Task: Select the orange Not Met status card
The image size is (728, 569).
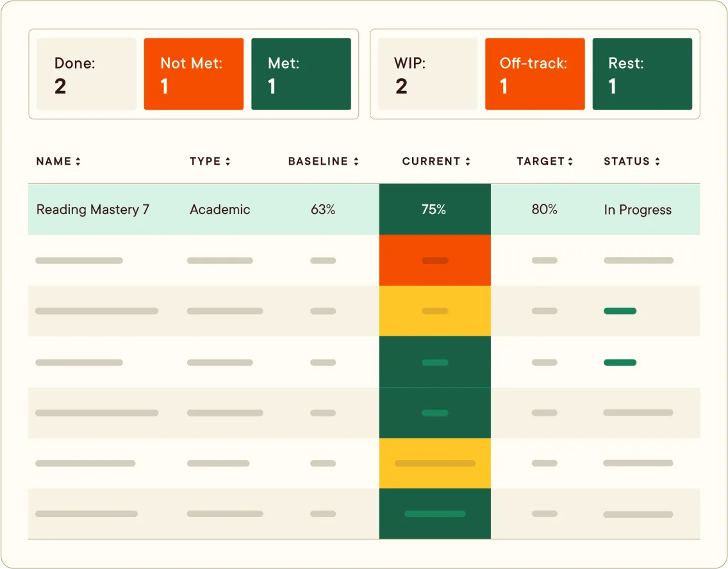Action: [194, 73]
